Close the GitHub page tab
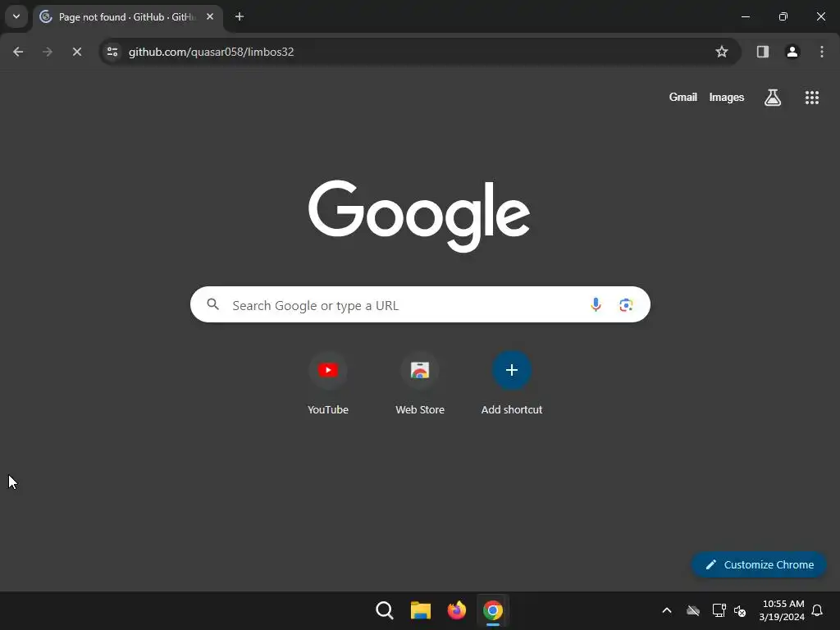 tap(210, 16)
